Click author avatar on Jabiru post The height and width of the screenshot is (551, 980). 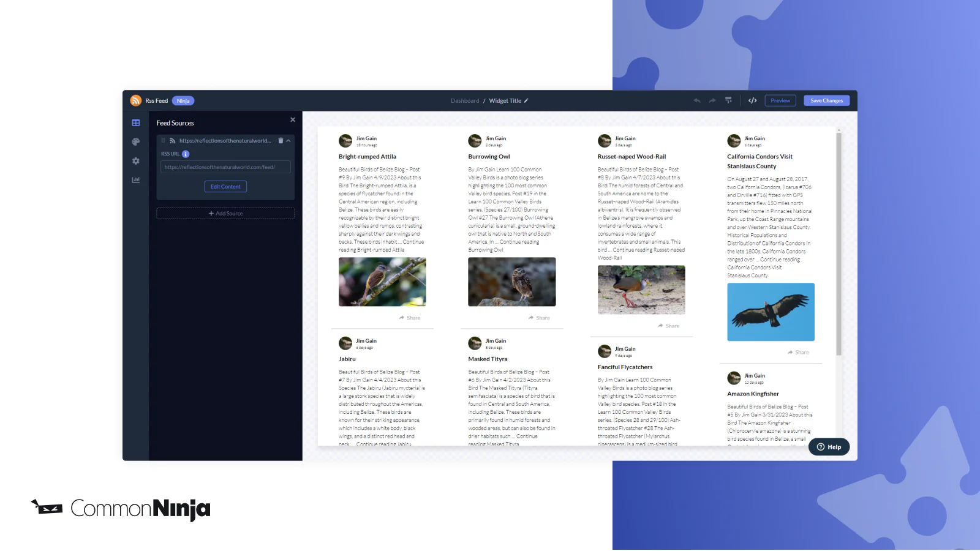(x=345, y=343)
